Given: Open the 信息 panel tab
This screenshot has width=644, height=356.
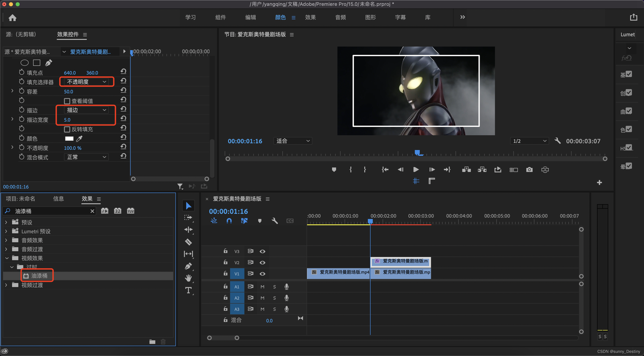Looking at the screenshot, I should (58, 199).
